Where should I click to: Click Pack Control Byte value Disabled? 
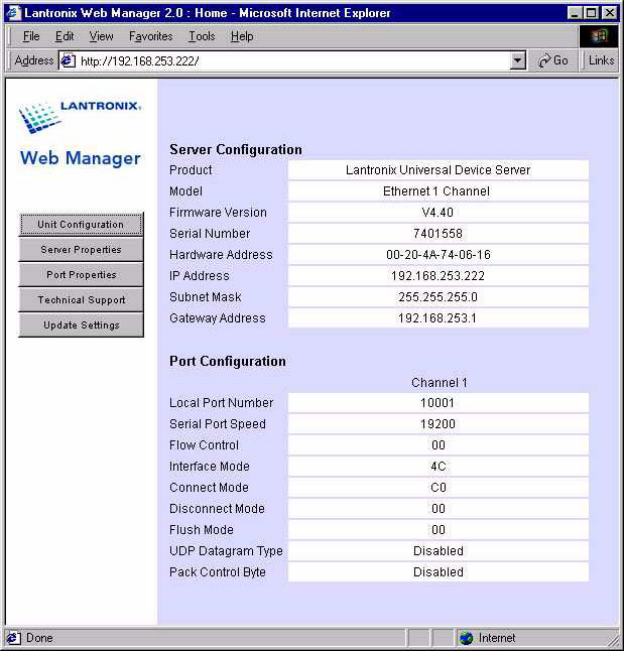(438, 572)
